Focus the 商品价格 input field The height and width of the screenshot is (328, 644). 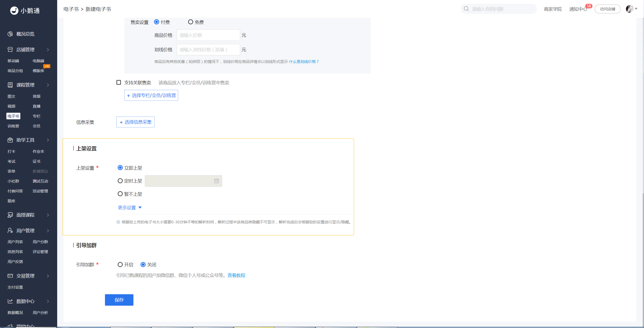pos(208,35)
